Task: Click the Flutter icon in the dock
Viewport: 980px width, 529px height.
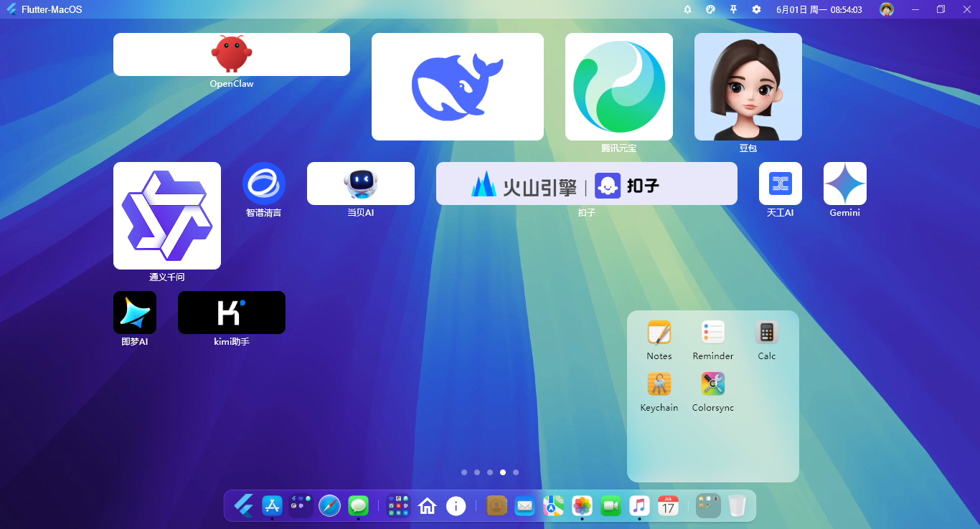Action: coord(244,506)
